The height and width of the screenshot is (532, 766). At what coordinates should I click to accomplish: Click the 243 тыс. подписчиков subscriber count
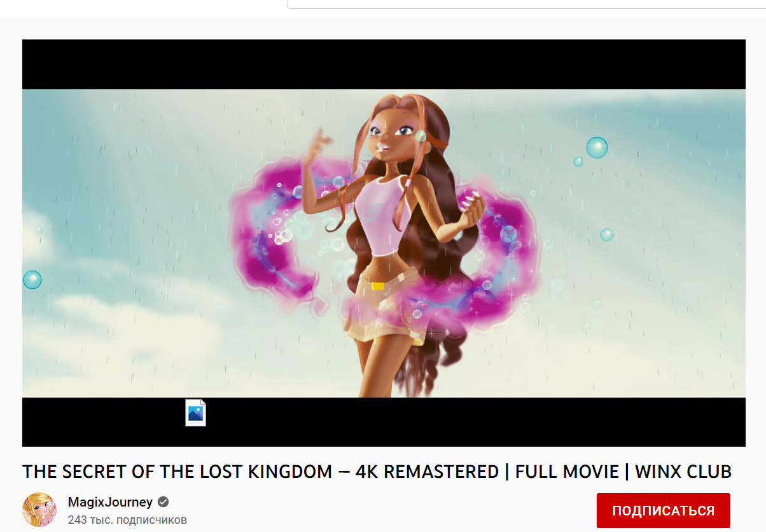(127, 520)
